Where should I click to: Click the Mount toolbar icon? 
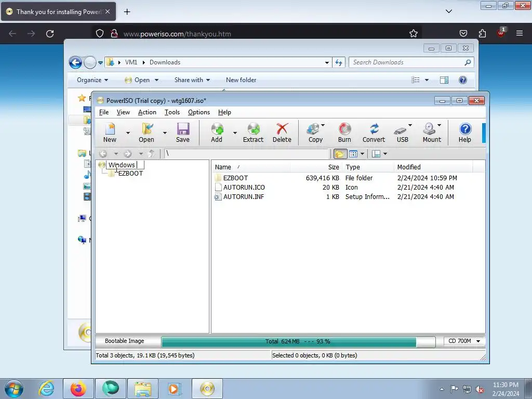click(432, 132)
